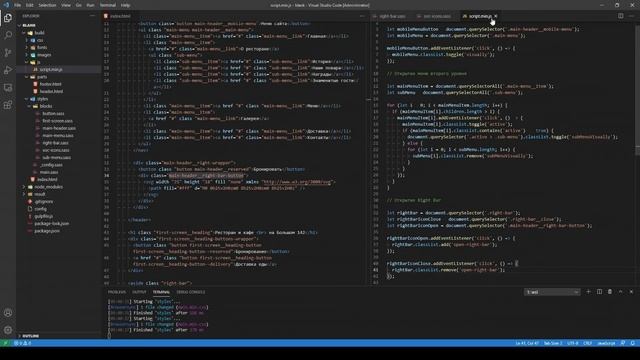
Task: Open the remote window status bar indicator
Action: coord(5,343)
